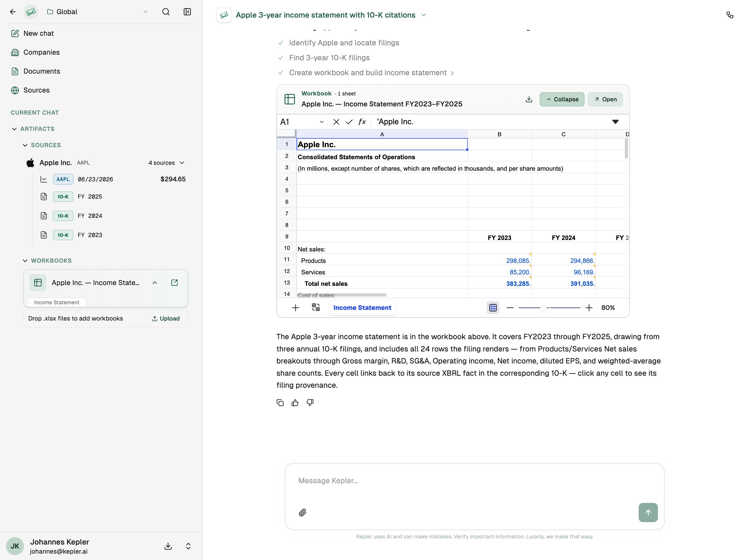The image size is (747, 560).
Task: Click spreadsheet horizontal scrollbar
Action: [342, 295]
